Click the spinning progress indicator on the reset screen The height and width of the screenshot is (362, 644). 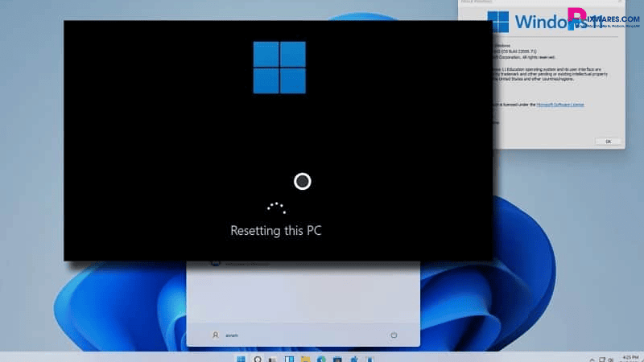point(276,207)
